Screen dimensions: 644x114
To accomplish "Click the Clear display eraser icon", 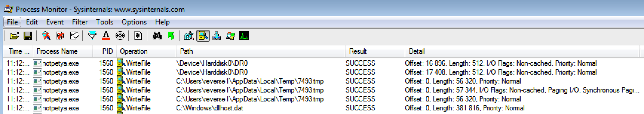I will point(74,36).
